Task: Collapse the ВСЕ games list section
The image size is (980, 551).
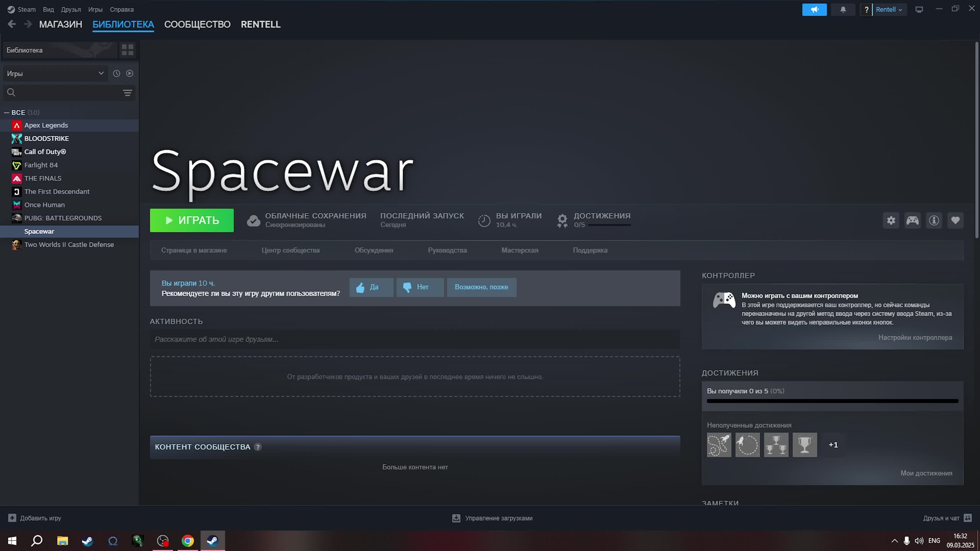Action: 7,112
